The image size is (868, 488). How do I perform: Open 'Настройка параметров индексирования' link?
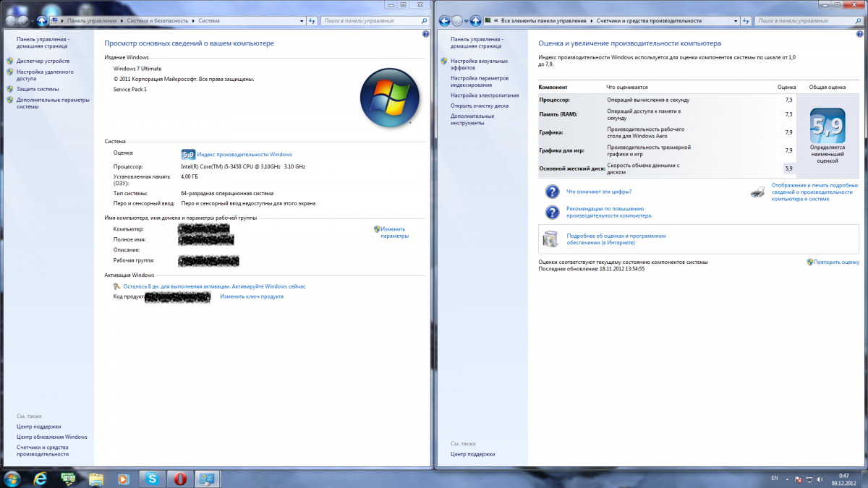480,81
